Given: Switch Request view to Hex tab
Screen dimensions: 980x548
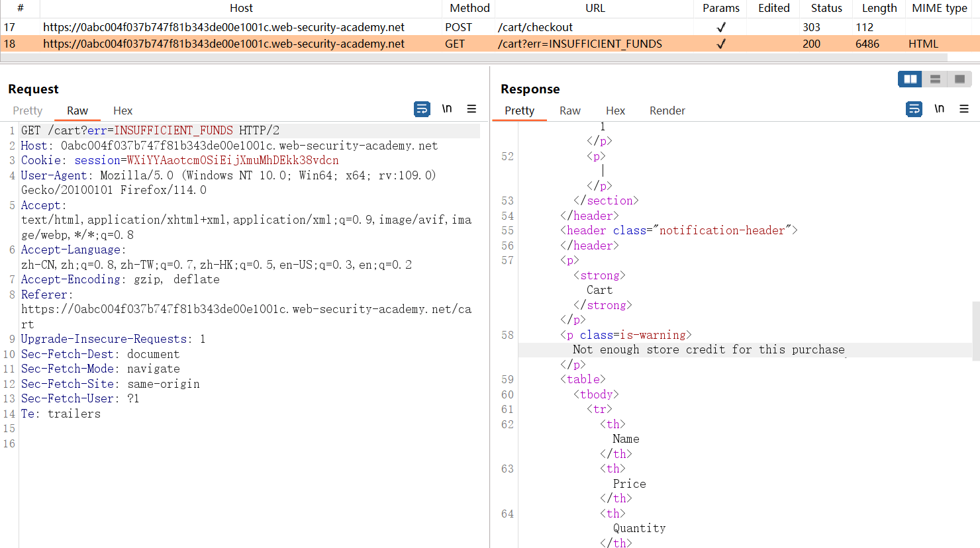Looking at the screenshot, I should pyautogui.click(x=122, y=111).
